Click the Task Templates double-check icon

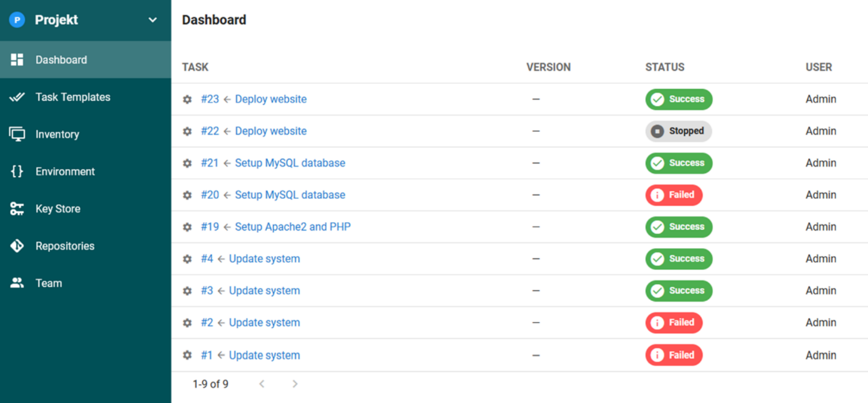(x=17, y=97)
